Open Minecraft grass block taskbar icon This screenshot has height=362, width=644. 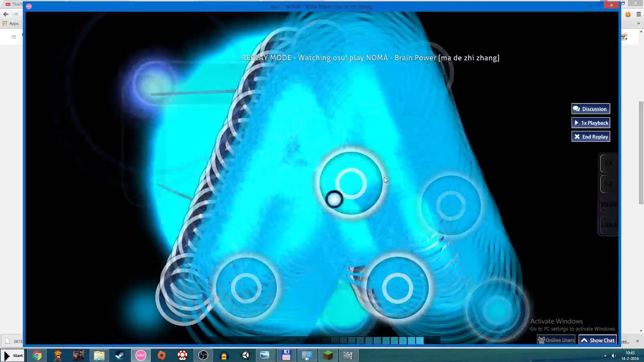click(x=328, y=355)
